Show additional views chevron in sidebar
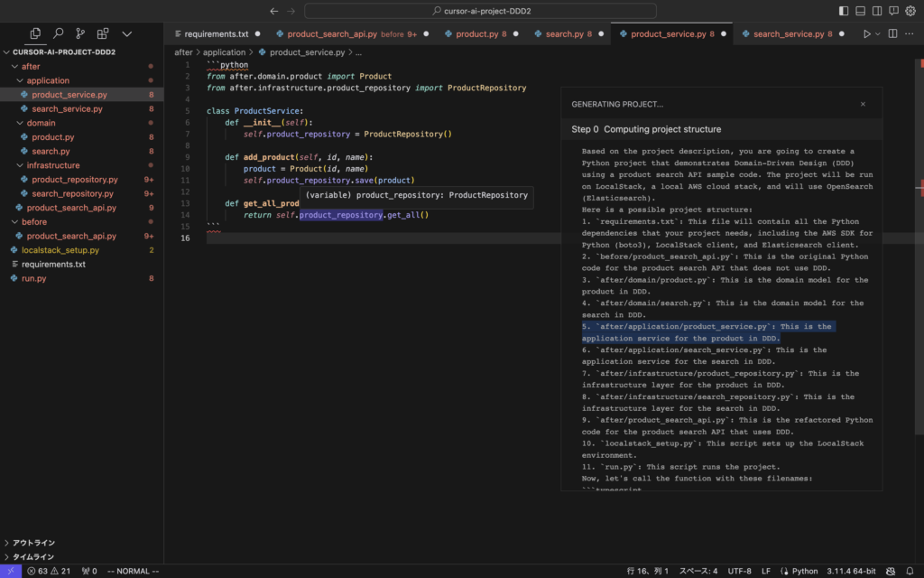The height and width of the screenshot is (578, 924). (126, 33)
